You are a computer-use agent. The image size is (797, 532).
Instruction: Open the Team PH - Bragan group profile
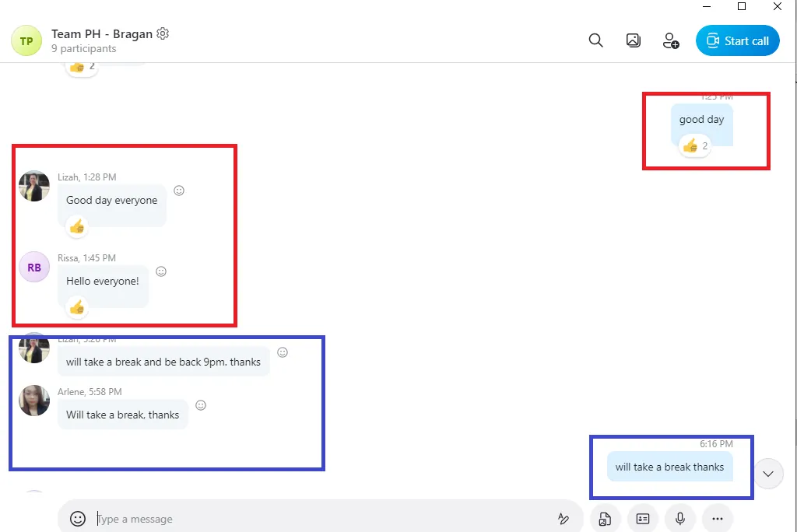click(x=102, y=34)
